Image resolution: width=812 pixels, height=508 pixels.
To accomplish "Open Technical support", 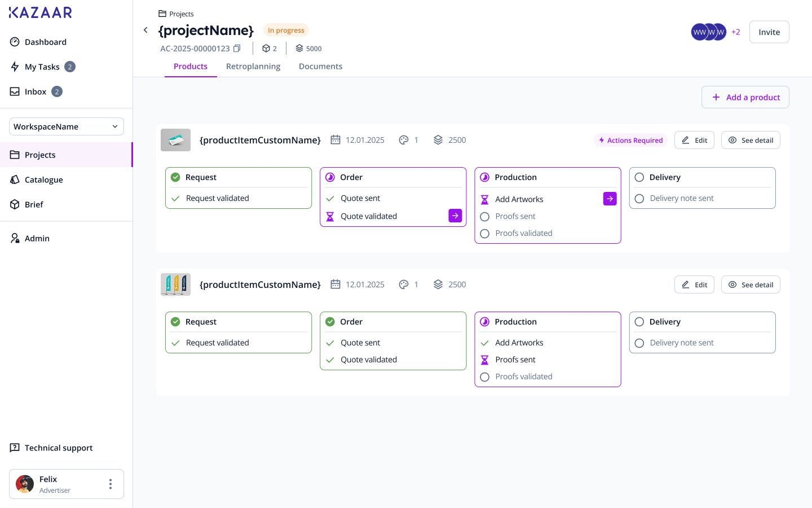I will 66,448.
